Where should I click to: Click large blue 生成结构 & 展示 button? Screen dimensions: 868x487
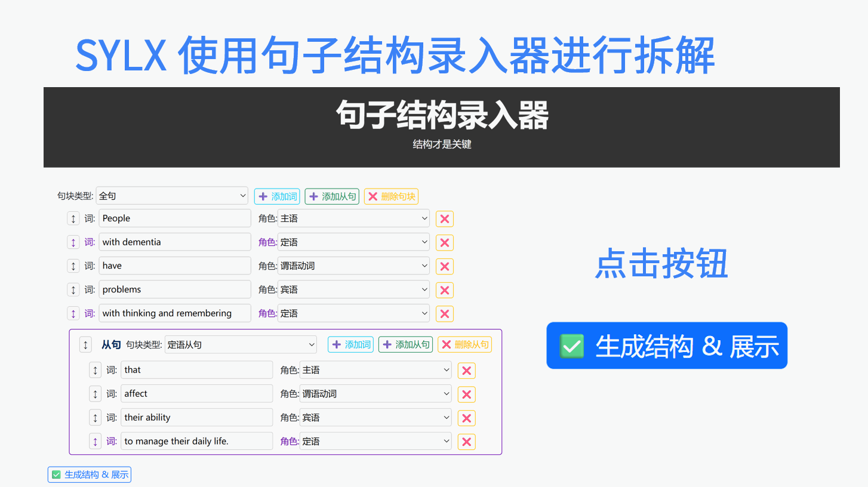tap(667, 346)
